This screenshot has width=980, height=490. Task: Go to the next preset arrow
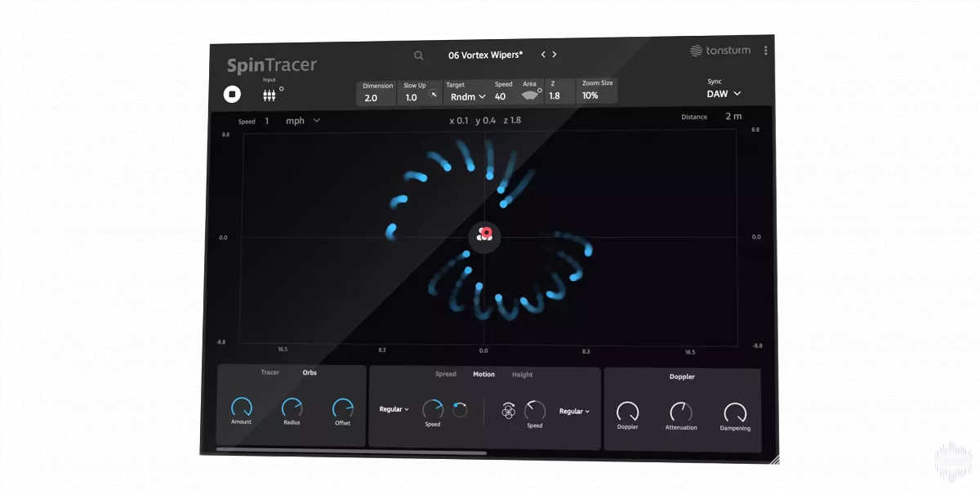(555, 55)
